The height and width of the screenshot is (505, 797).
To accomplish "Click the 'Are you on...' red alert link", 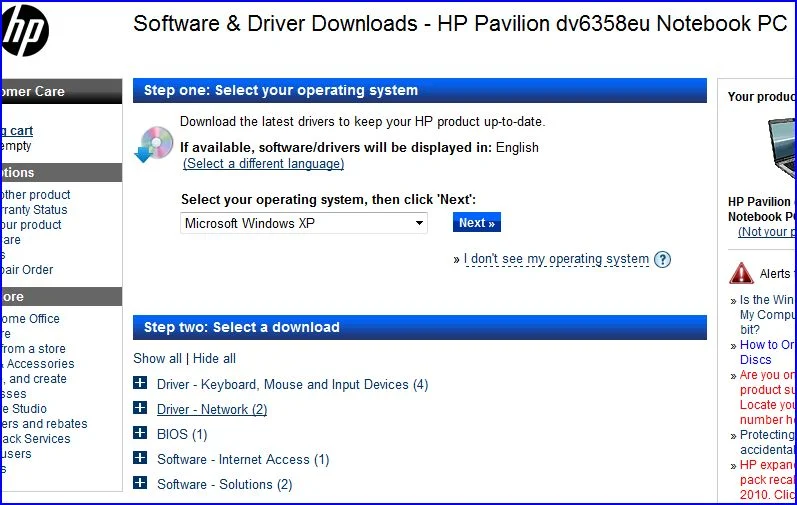I will click(x=767, y=397).
